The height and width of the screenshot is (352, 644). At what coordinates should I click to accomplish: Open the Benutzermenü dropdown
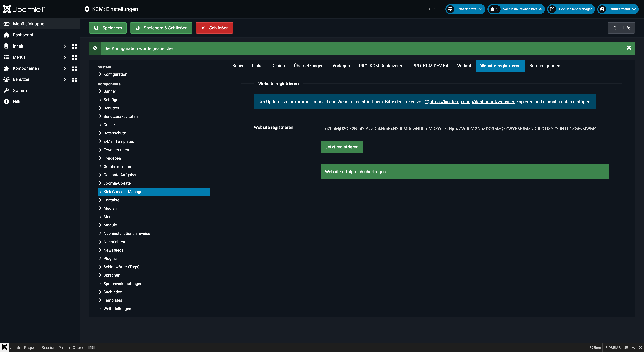pyautogui.click(x=618, y=9)
